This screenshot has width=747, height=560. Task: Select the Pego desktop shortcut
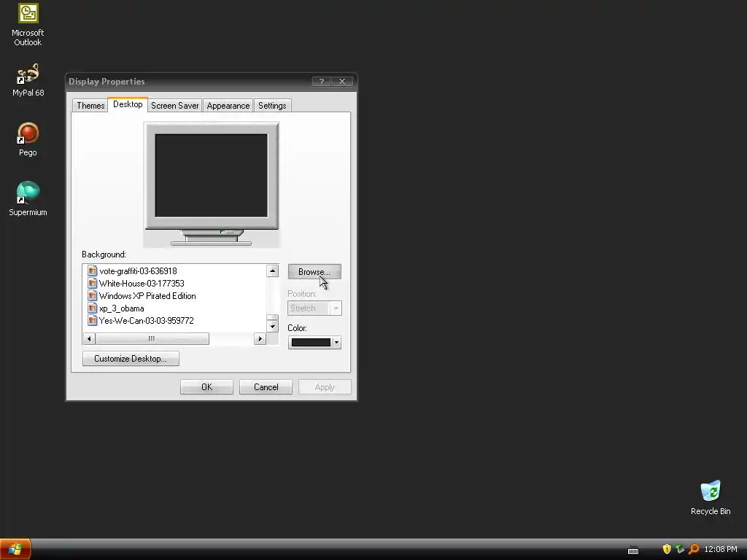(28, 139)
